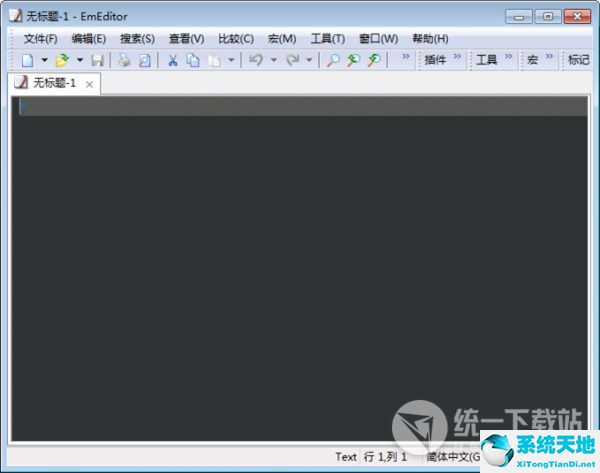Click the 宏 toolbar label
Image resolution: width=600 pixels, height=473 pixels.
(533, 60)
